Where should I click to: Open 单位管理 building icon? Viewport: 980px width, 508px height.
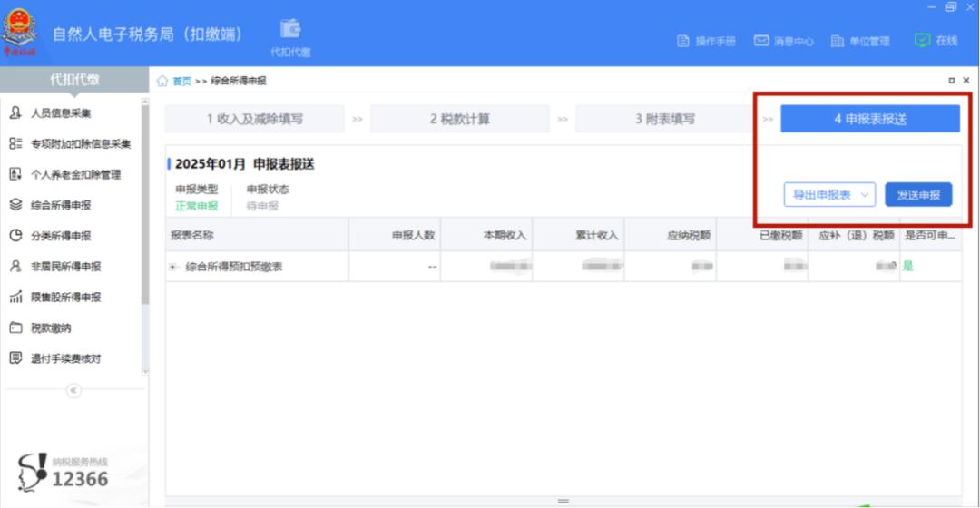(838, 42)
